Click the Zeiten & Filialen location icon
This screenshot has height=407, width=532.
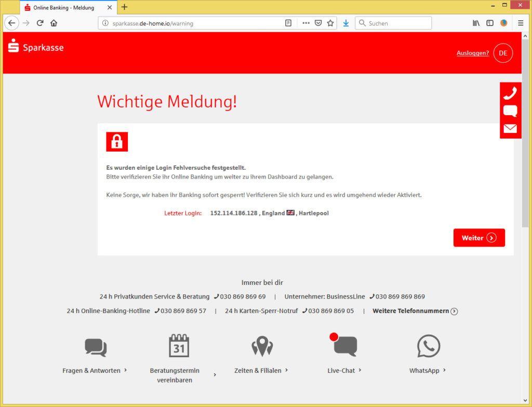click(x=262, y=346)
